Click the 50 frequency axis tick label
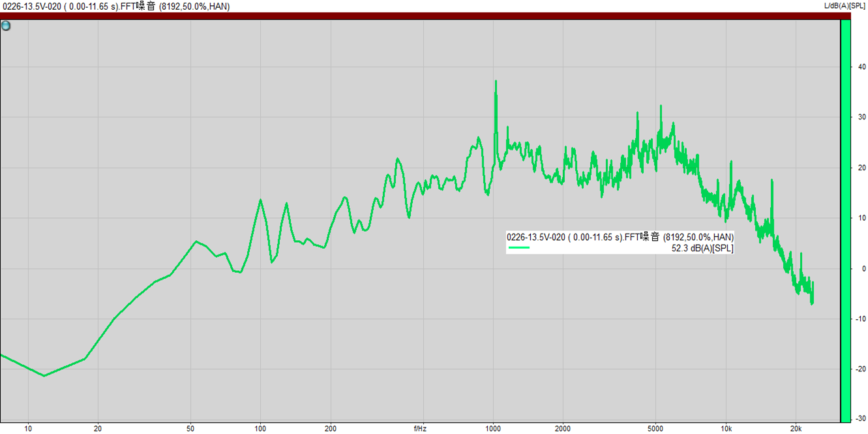The width and height of the screenshot is (868, 434). [x=190, y=429]
